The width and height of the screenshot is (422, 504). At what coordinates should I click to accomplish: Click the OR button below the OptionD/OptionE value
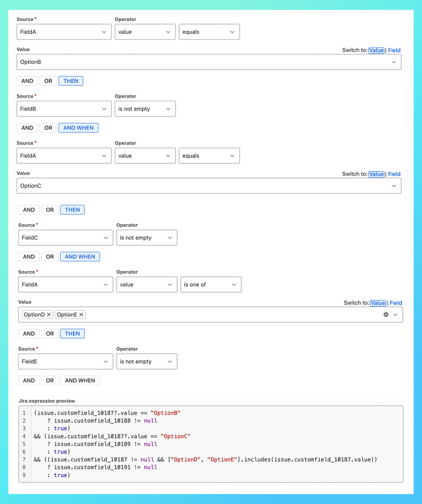[x=50, y=333]
